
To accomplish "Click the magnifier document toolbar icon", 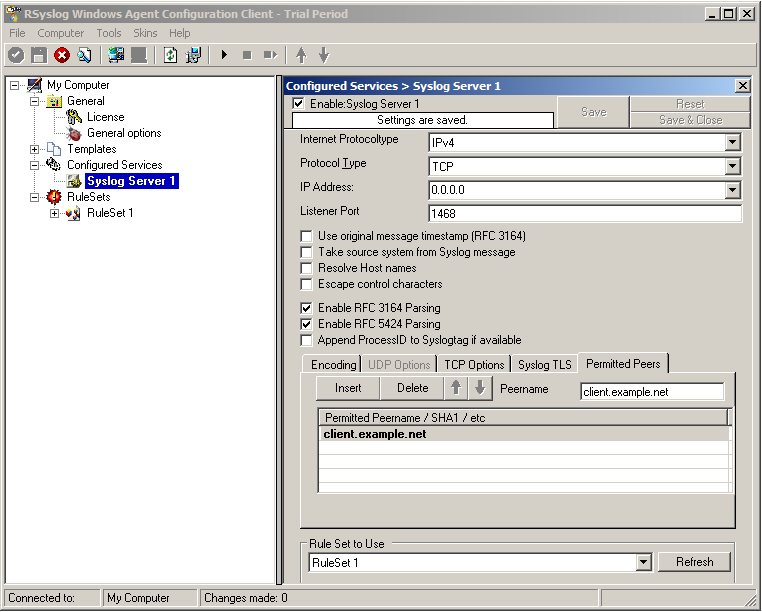I will pyautogui.click(x=85, y=55).
